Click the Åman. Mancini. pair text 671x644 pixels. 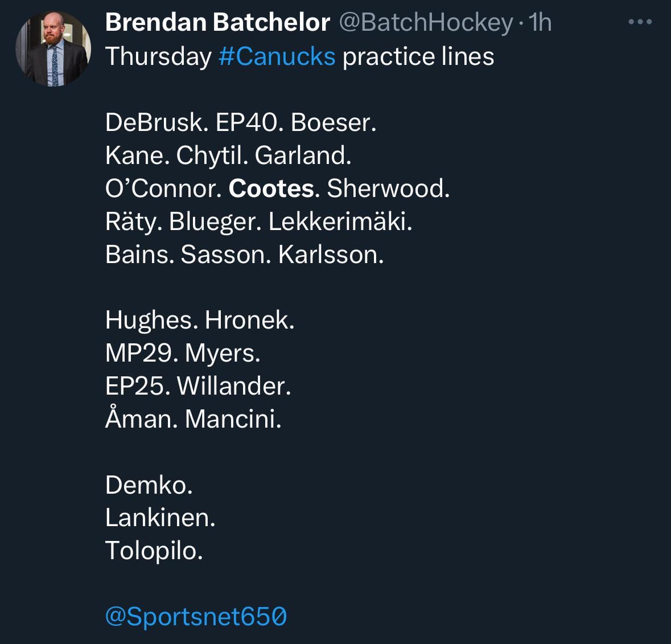pyautogui.click(x=193, y=419)
